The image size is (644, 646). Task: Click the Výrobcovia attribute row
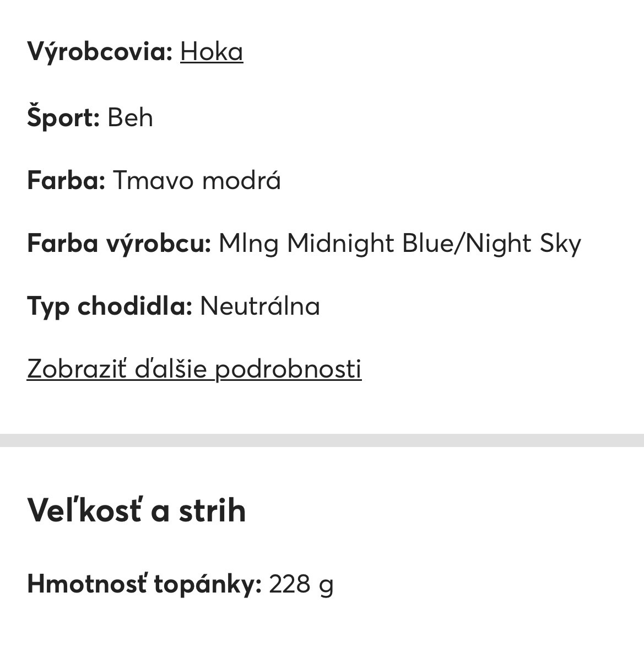(135, 51)
